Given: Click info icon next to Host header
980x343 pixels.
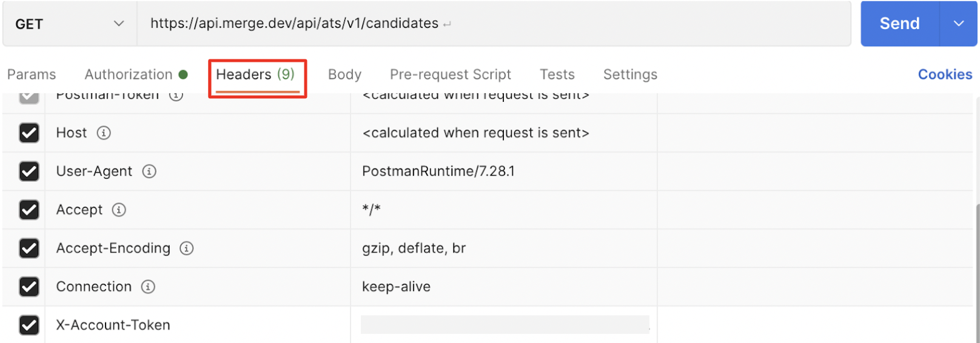Looking at the screenshot, I should click(104, 133).
